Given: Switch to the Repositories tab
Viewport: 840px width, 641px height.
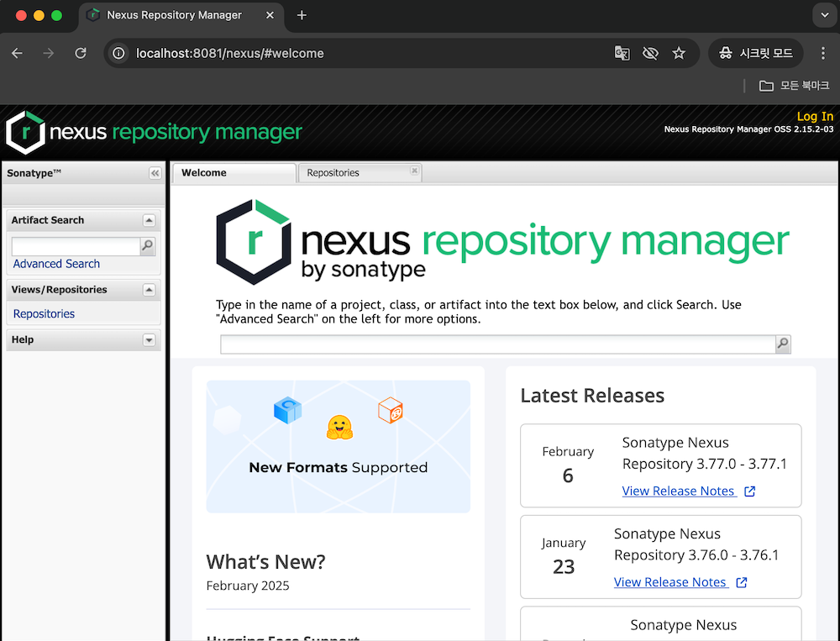Looking at the screenshot, I should [x=333, y=173].
